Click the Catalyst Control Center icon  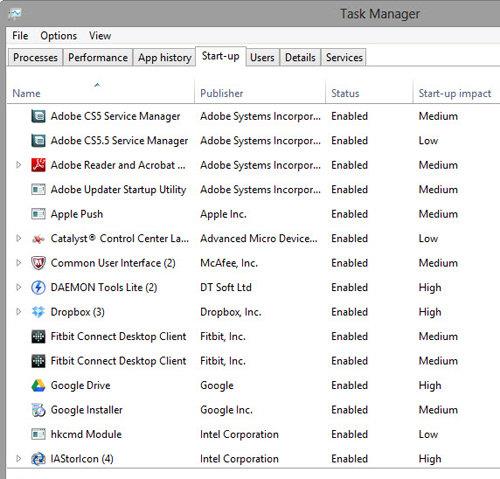[38, 239]
